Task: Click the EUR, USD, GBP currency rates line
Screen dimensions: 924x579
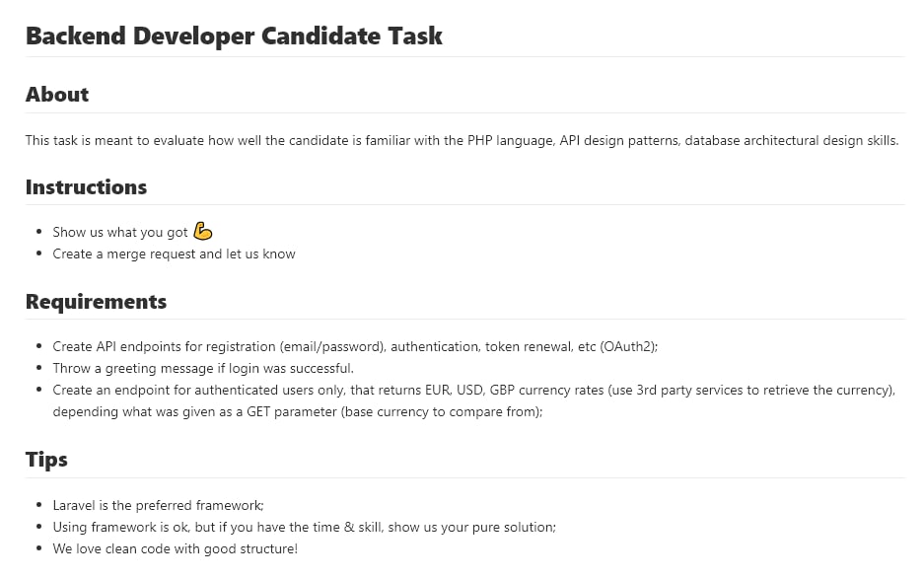Action: (473, 391)
